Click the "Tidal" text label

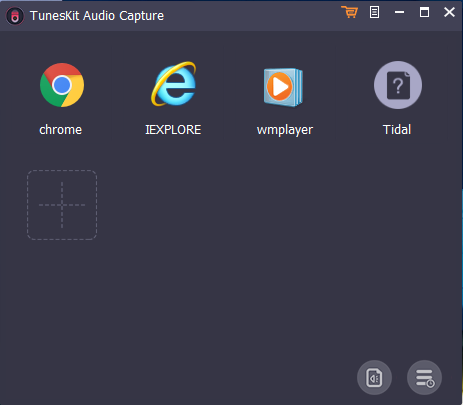pyautogui.click(x=397, y=130)
